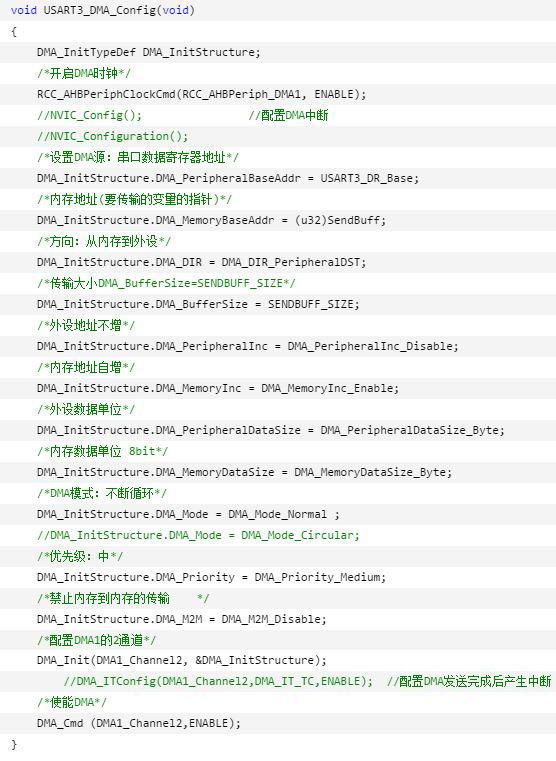The height and width of the screenshot is (761, 556).
Task: Click the DMA_PeripheralDataSize_Byte assignment line
Action: coord(271,430)
